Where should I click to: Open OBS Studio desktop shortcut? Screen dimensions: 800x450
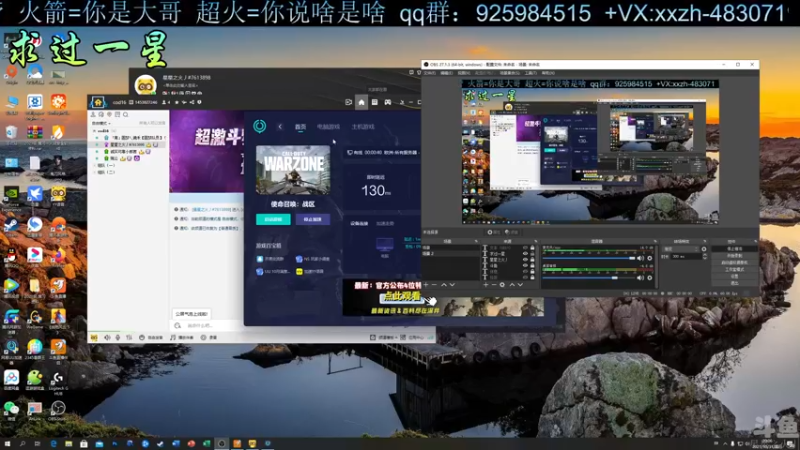[x=58, y=410]
